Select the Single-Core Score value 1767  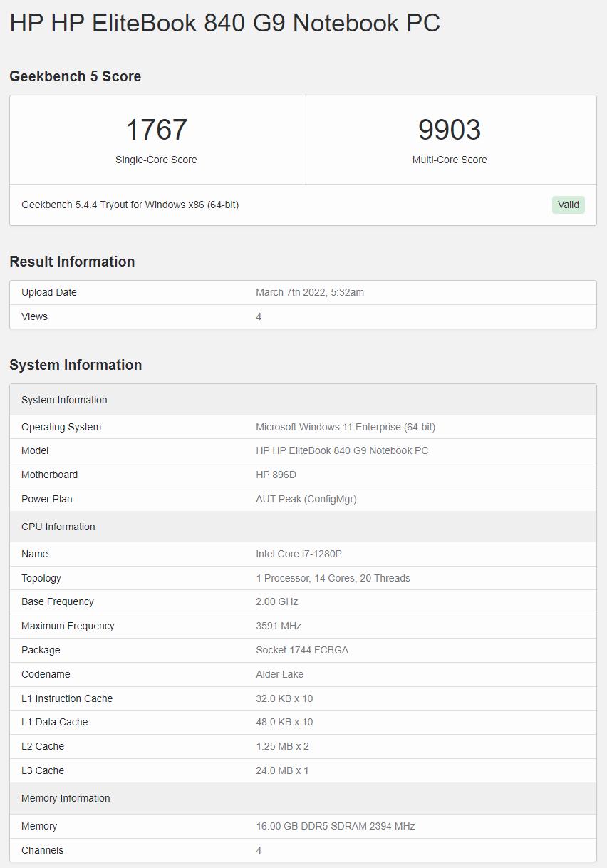coord(155,130)
